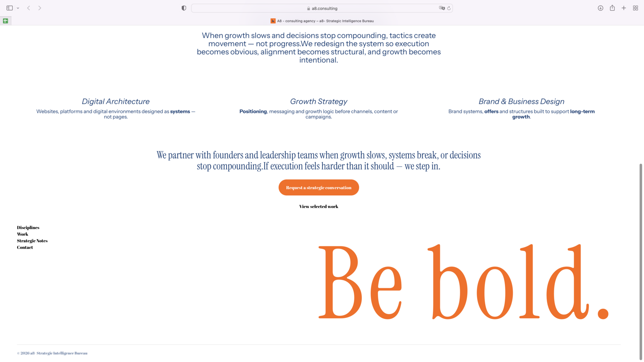Open the Work footer link

point(22,234)
